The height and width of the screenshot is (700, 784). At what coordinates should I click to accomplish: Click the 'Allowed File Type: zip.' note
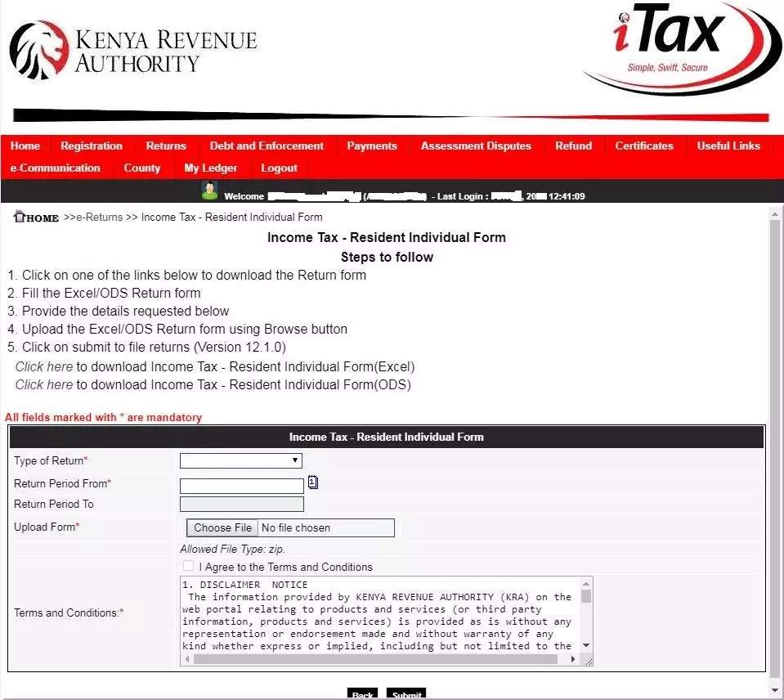tap(232, 549)
